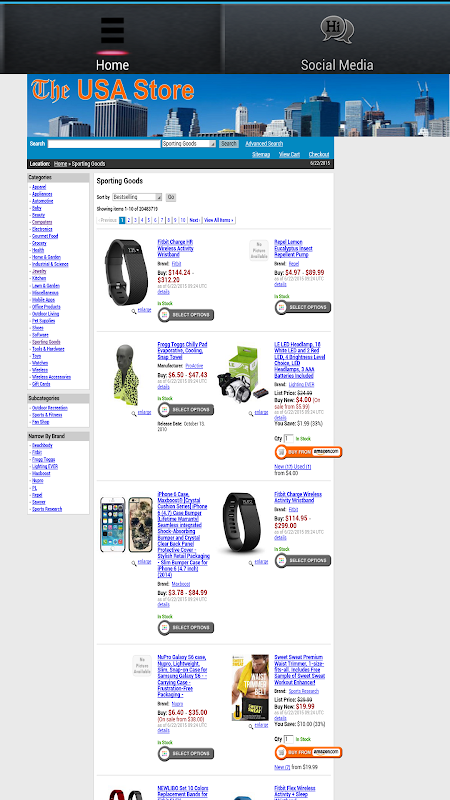Click enlarge magnifier icon under Frogg Toggs towel
450x800 pixels.
(134, 414)
